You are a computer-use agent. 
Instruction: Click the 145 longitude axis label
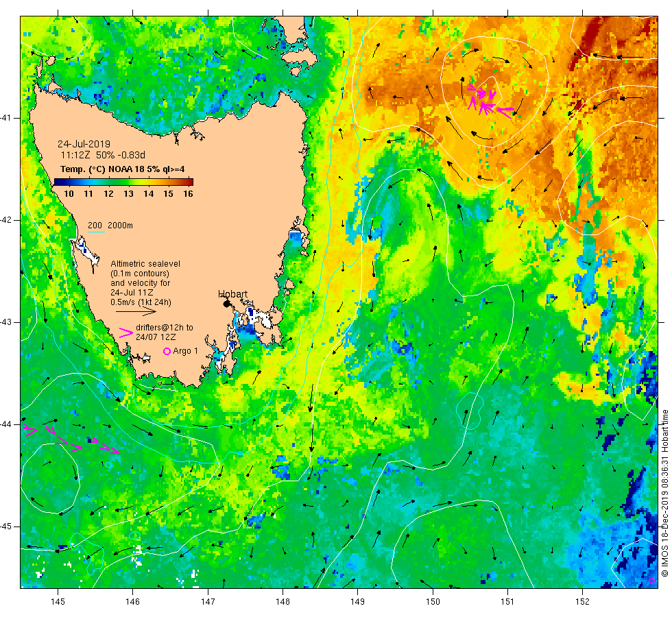[58, 602]
